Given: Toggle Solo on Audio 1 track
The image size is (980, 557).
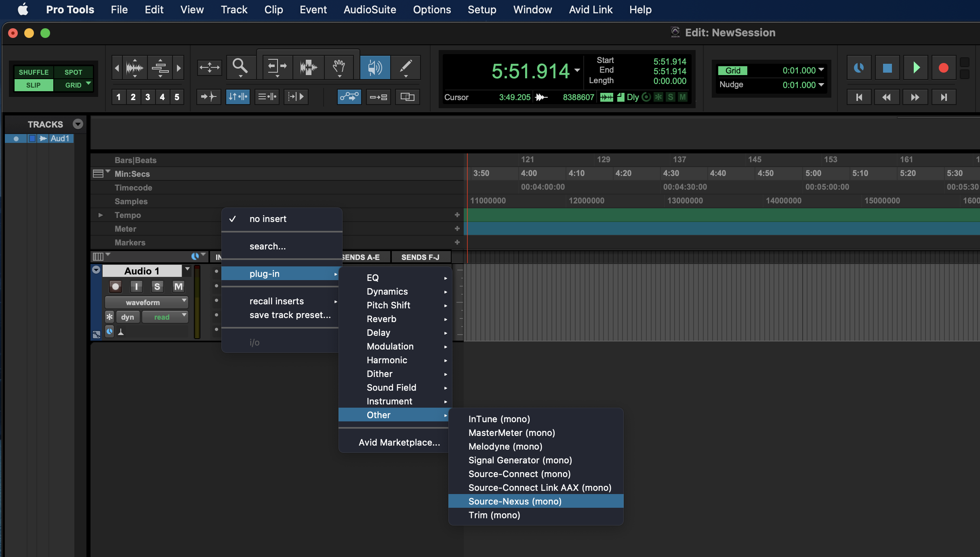Looking at the screenshot, I should tap(157, 287).
